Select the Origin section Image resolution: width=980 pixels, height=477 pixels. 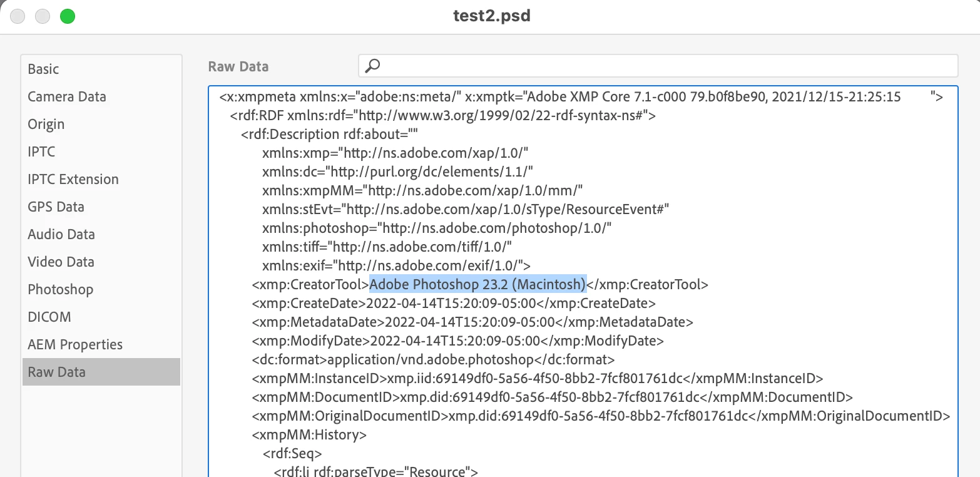(101, 124)
